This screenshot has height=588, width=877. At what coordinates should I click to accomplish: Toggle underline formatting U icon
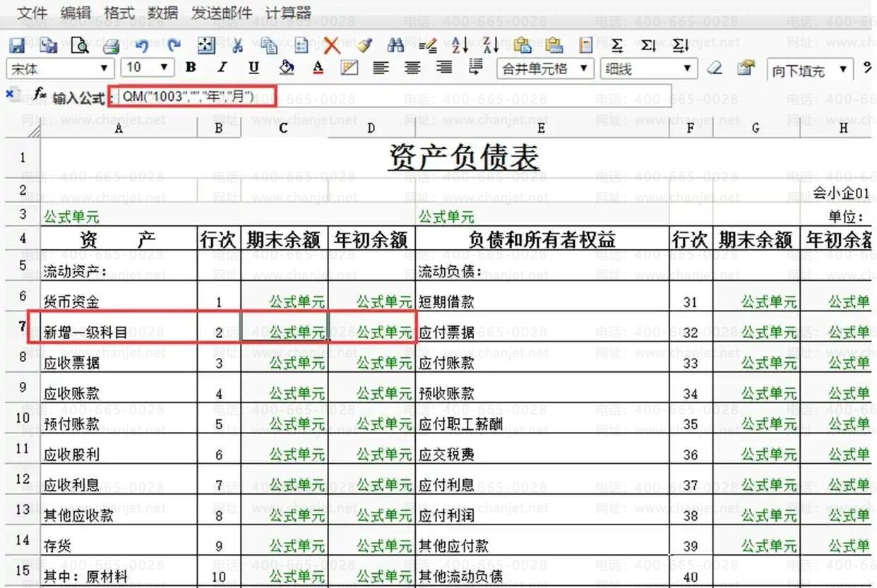pos(253,68)
